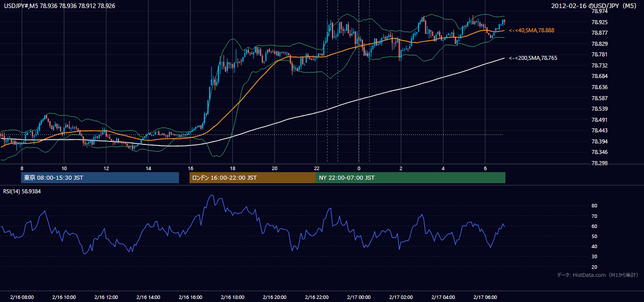Click hour label 4 under price chart
644x302 pixels.
[443, 168]
